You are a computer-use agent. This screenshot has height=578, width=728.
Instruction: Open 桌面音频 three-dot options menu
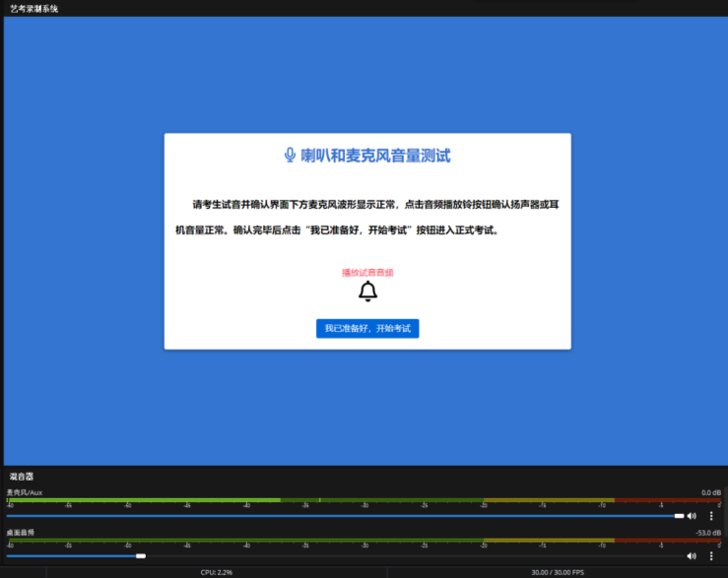click(711, 556)
